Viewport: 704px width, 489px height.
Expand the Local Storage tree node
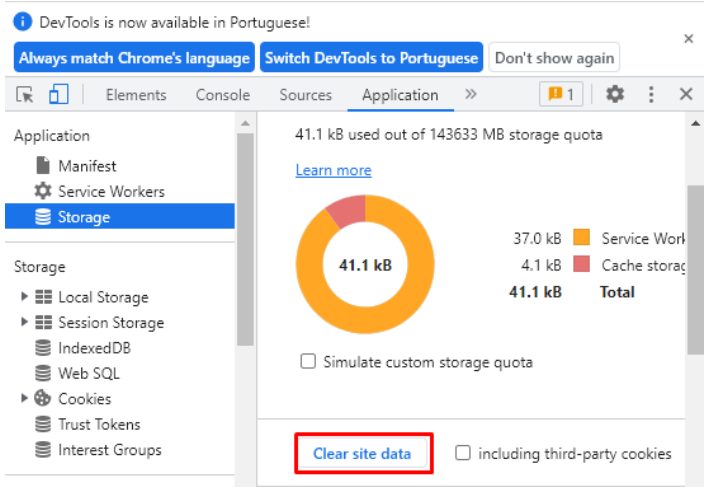pyautogui.click(x=24, y=296)
